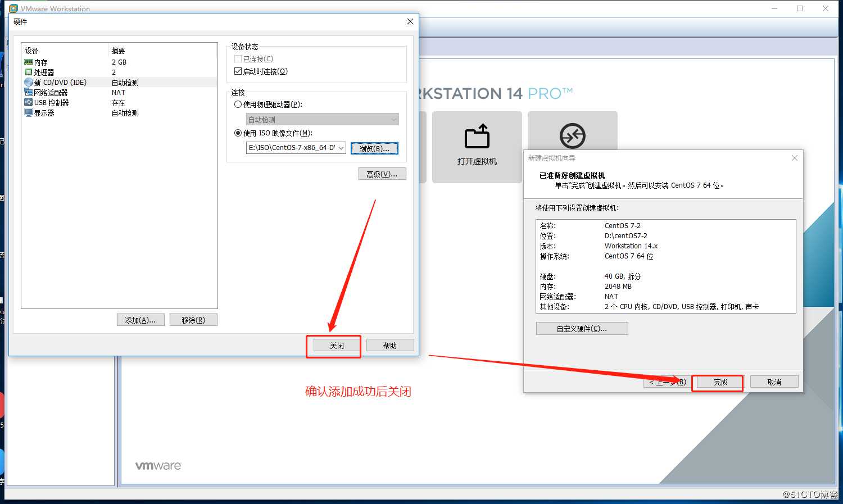Image resolution: width=843 pixels, height=504 pixels.
Task: Open 高级(V)... advanced settings
Action: (x=382, y=174)
